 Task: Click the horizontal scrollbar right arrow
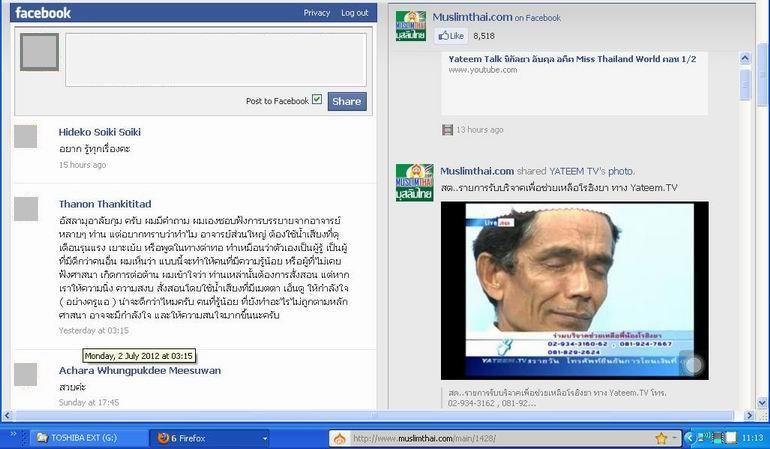(x=749, y=415)
